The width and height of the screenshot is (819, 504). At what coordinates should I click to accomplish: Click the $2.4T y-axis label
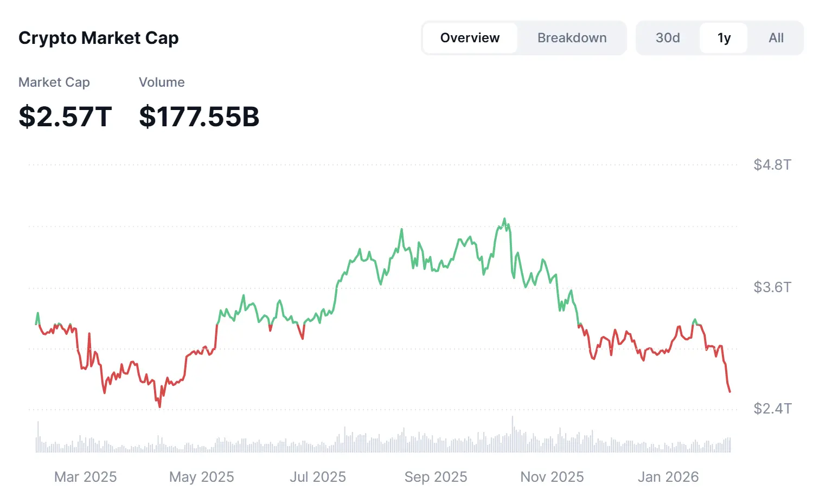pyautogui.click(x=772, y=409)
